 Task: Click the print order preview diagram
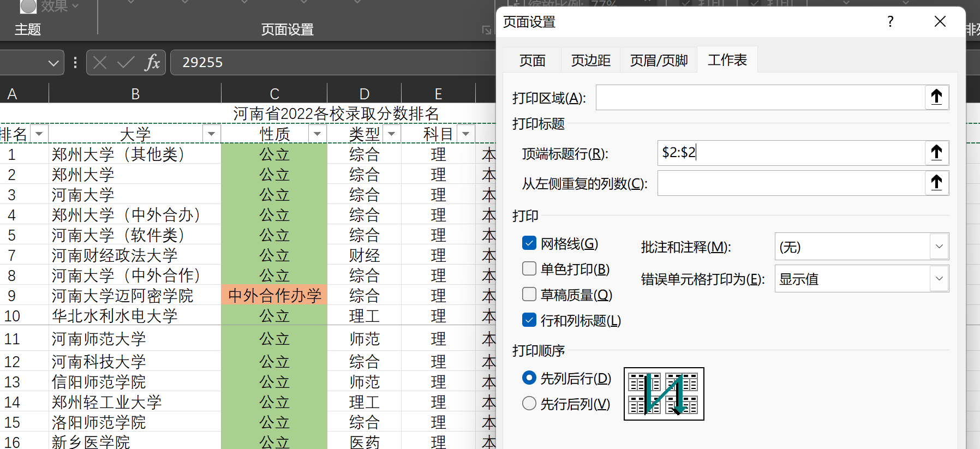coord(664,394)
